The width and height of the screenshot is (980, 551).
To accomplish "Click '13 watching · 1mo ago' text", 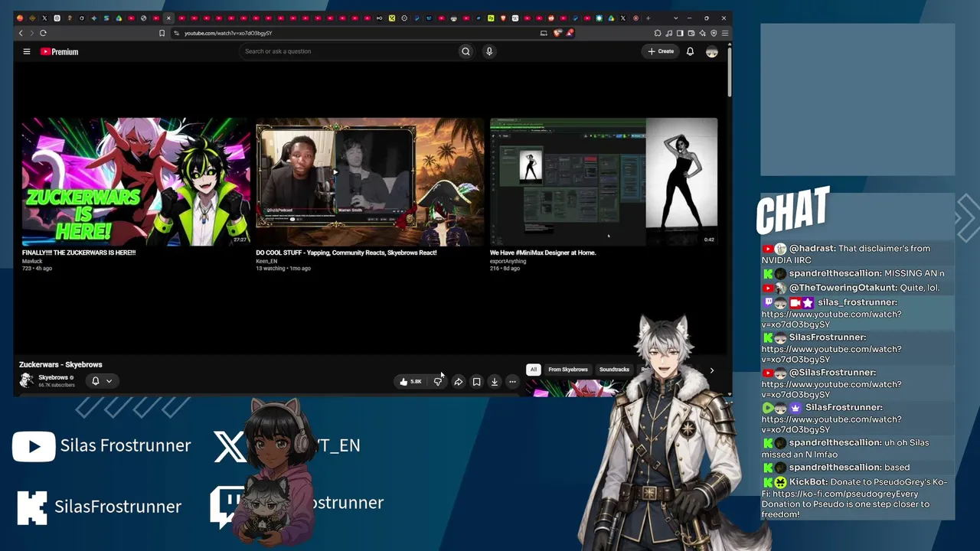I will click(x=283, y=269).
